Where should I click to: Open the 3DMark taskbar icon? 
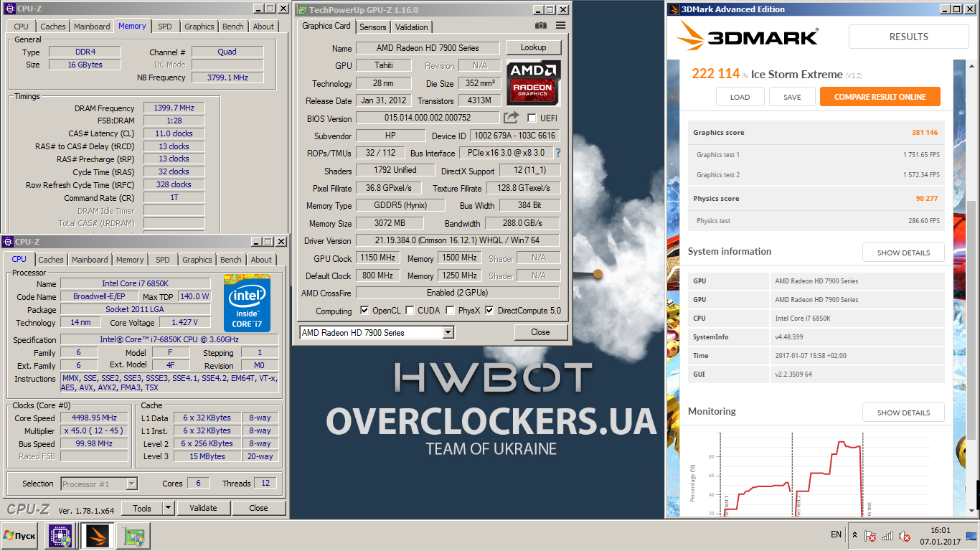[x=96, y=536]
